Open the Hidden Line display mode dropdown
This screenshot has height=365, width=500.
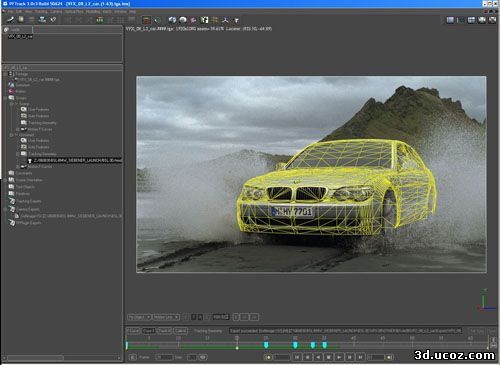pyautogui.click(x=166, y=317)
